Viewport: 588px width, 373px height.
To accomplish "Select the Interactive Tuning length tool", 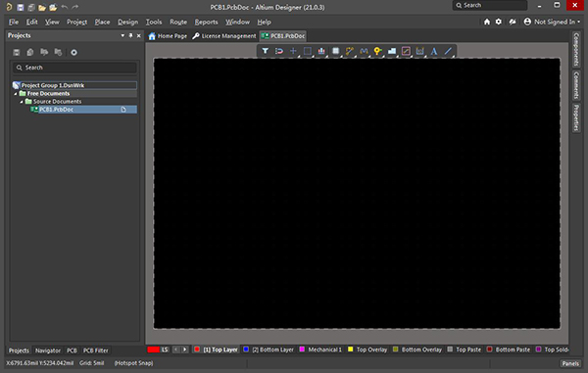I will tap(364, 51).
